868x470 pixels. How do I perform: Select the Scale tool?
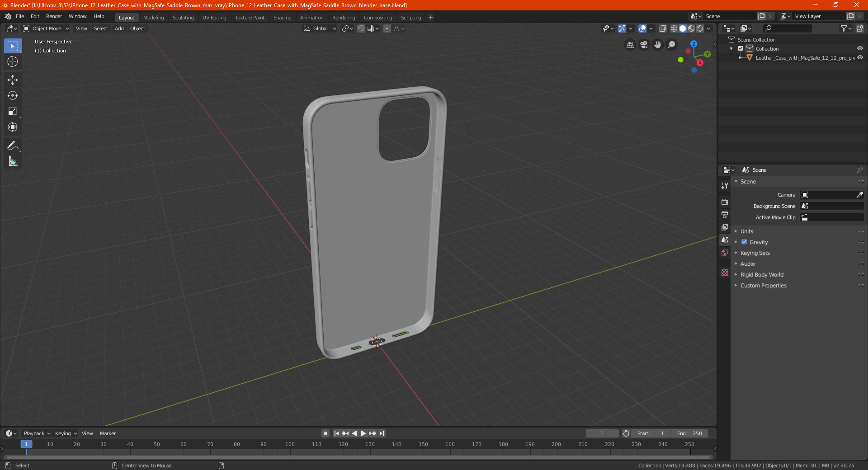[x=13, y=112]
